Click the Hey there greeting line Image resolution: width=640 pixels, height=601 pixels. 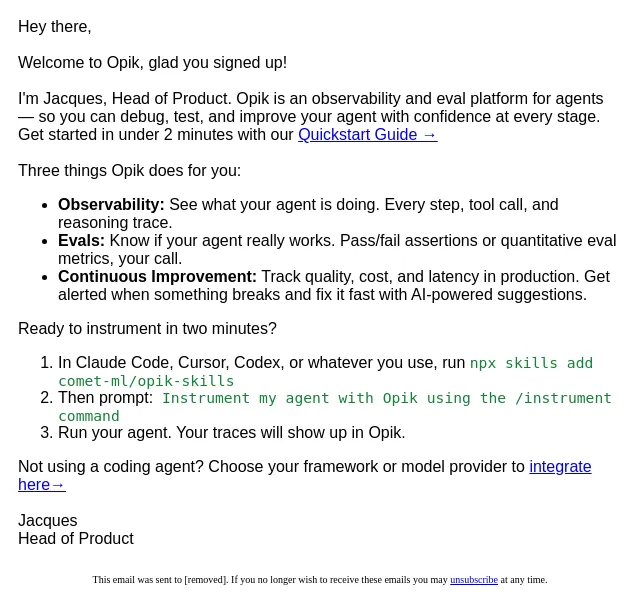coord(55,27)
